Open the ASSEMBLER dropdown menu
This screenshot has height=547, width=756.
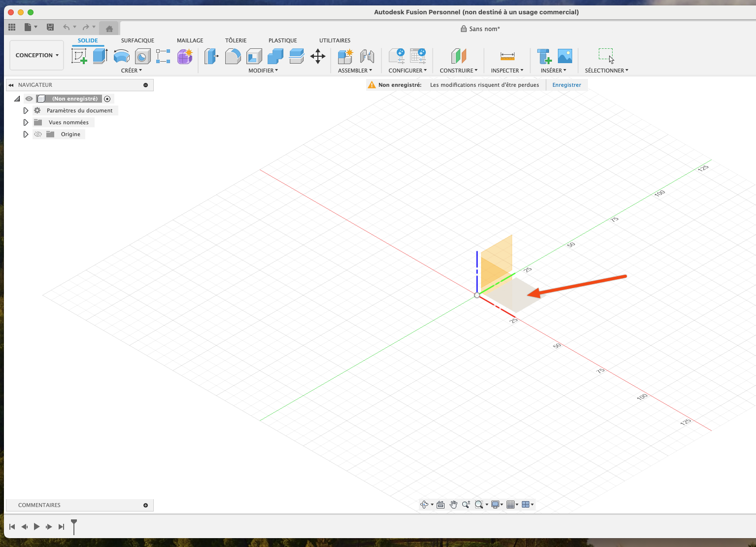(x=355, y=71)
